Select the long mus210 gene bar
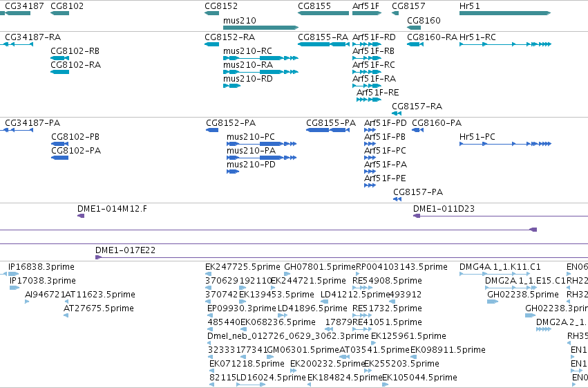588x388 pixels. click(x=260, y=28)
